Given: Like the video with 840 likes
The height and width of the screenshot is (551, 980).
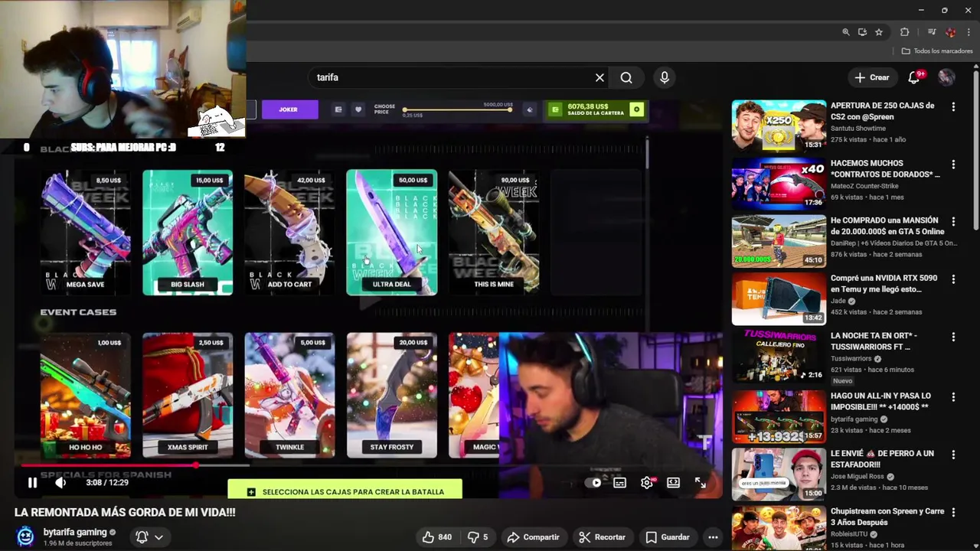Looking at the screenshot, I should 437,537.
